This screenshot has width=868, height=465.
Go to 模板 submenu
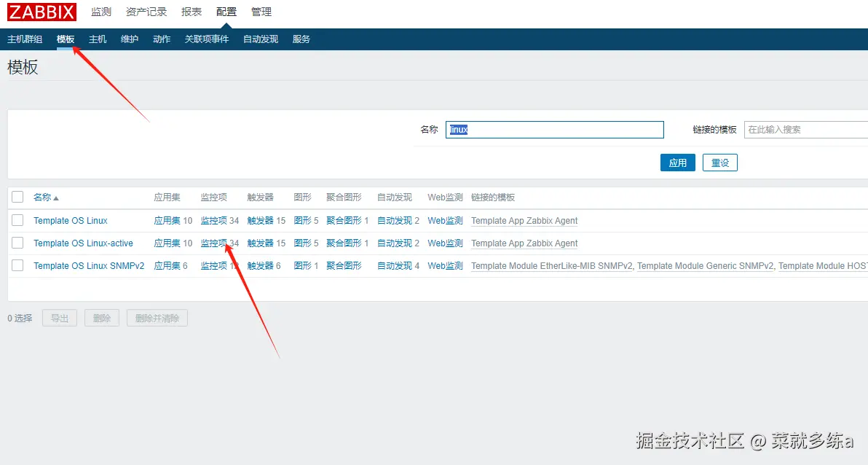pyautogui.click(x=66, y=39)
